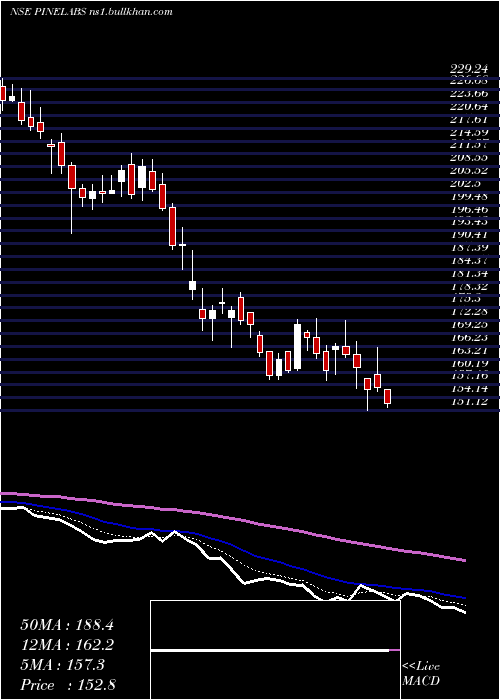Select the 196.46 price level label
The width and height of the screenshot is (500, 700).
469,209
